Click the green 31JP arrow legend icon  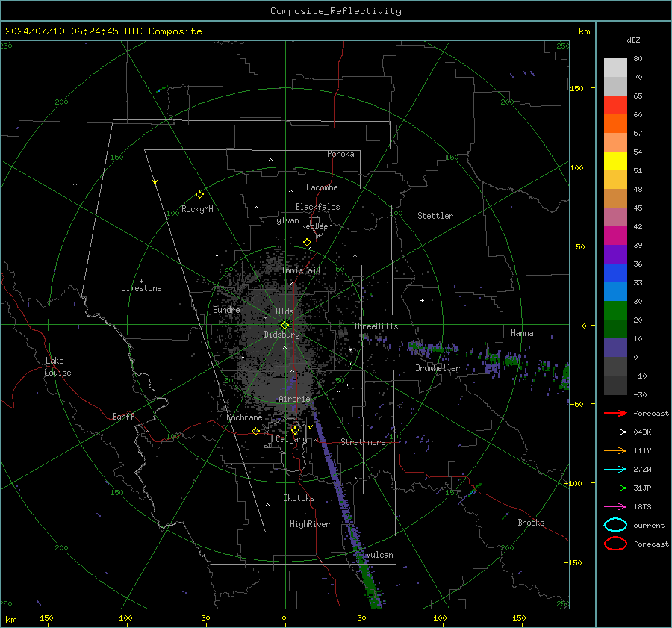[615, 488]
